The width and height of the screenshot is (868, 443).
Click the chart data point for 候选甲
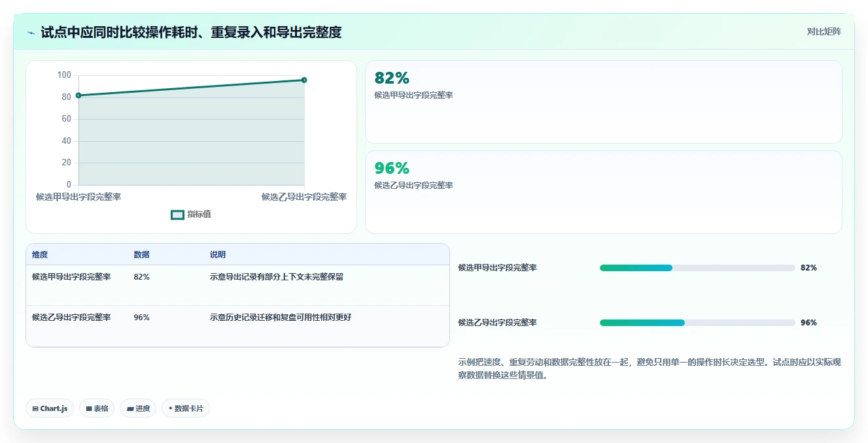(78, 95)
